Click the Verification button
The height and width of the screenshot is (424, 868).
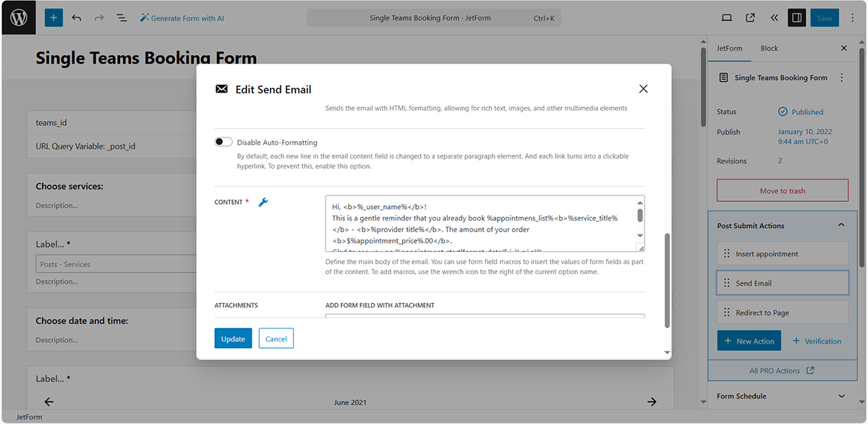817,341
